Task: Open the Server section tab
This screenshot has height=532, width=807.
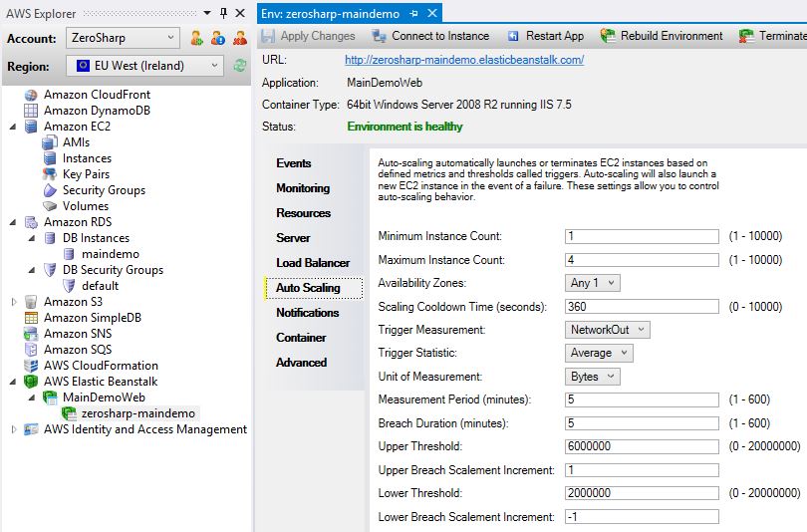Action: click(293, 238)
